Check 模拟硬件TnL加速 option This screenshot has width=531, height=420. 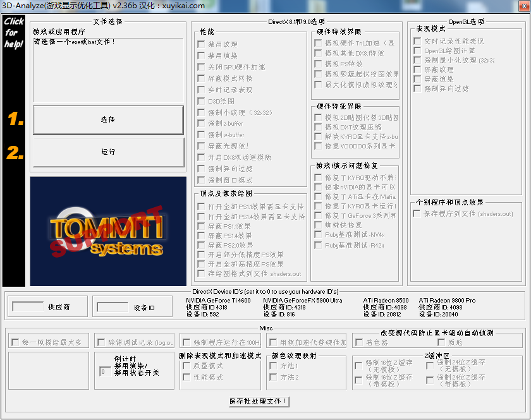pos(318,43)
